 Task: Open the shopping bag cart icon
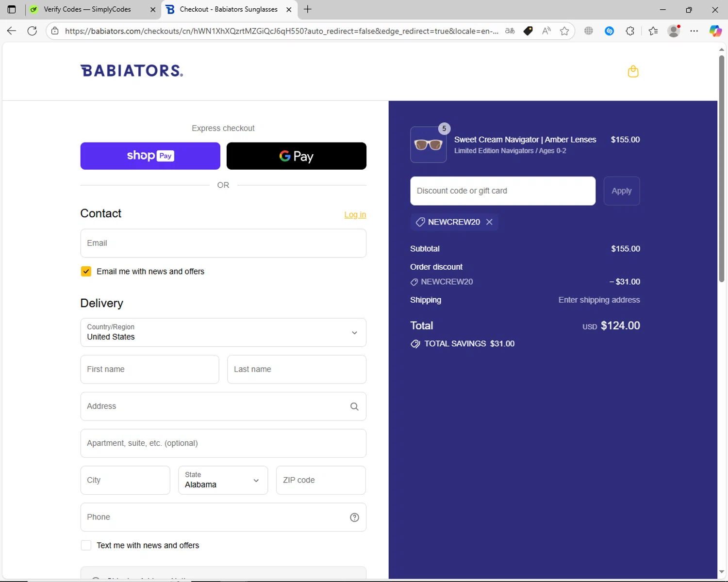click(633, 71)
